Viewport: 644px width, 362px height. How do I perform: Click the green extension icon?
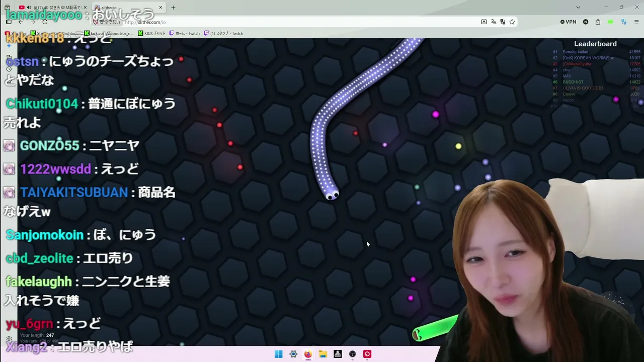[610, 22]
